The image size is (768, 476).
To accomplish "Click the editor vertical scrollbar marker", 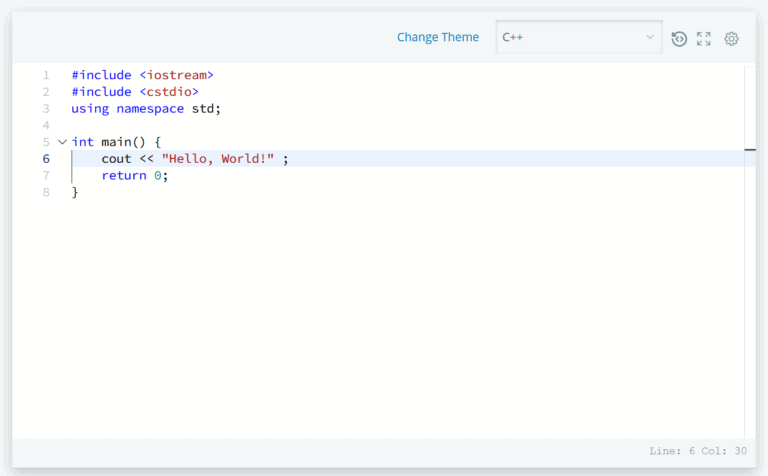I will [x=750, y=150].
